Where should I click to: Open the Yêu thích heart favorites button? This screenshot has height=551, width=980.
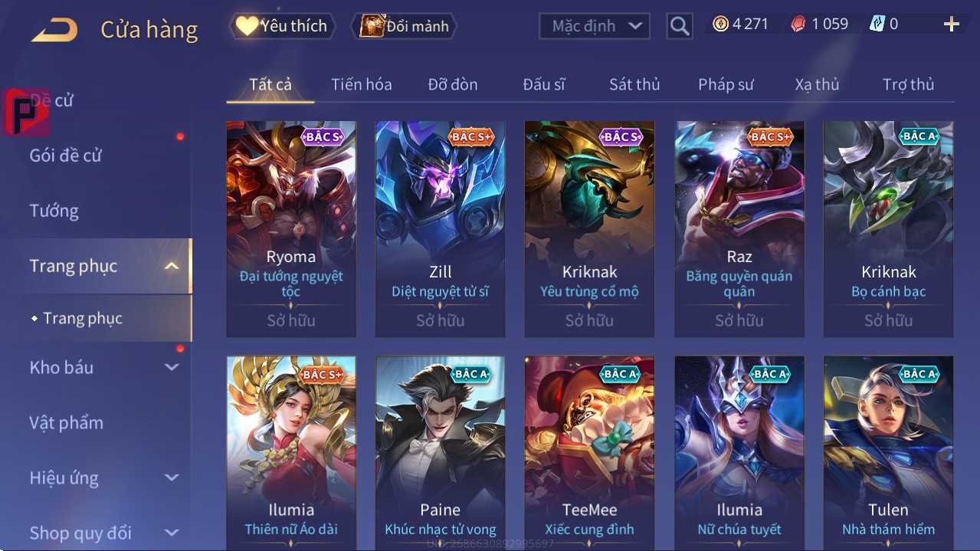[281, 25]
